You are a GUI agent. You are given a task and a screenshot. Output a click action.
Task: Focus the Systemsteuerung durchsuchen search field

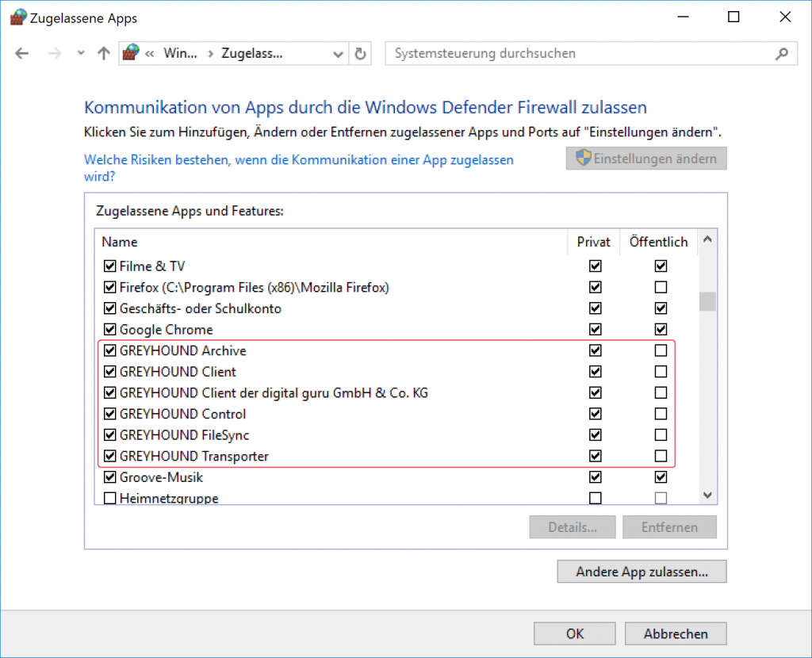[591, 53]
